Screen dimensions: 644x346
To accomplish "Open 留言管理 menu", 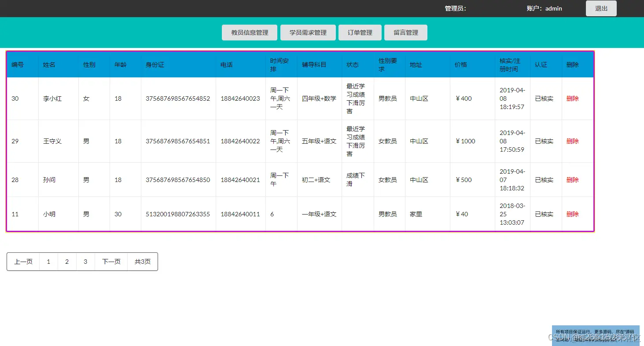I will [x=406, y=33].
